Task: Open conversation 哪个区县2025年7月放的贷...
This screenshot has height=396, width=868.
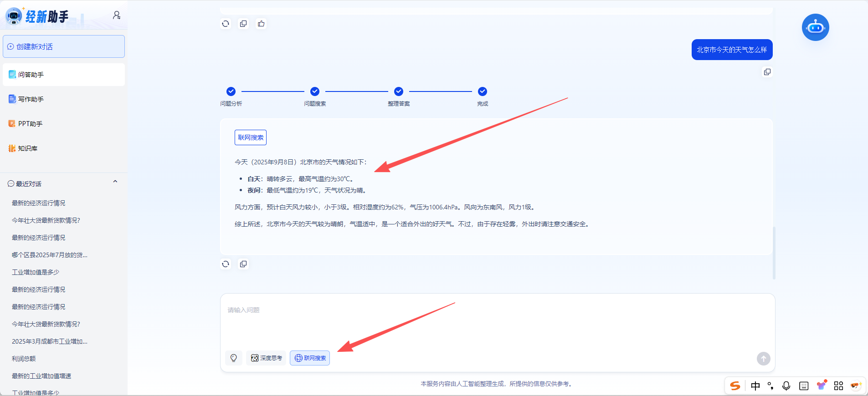Action: point(50,255)
